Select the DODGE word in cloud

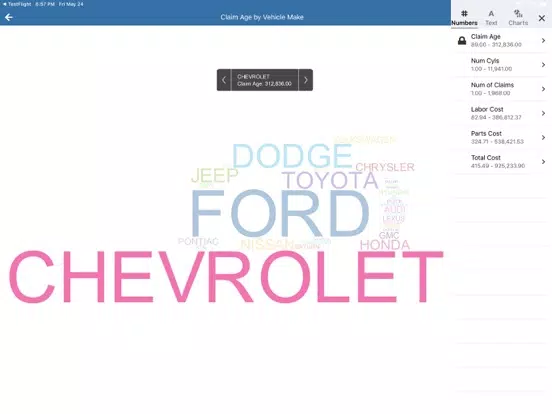[292, 156]
